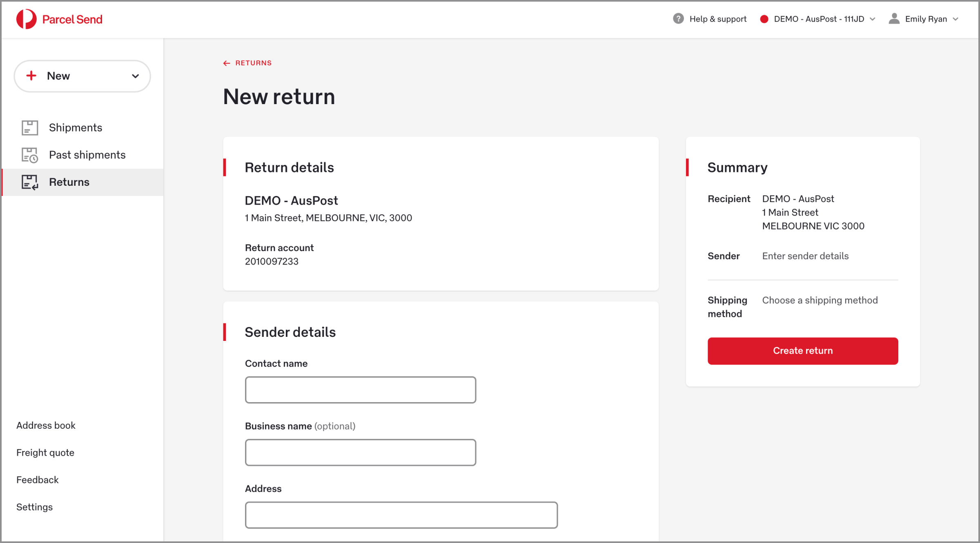Click the Parcel Send logo icon

pyautogui.click(x=26, y=19)
